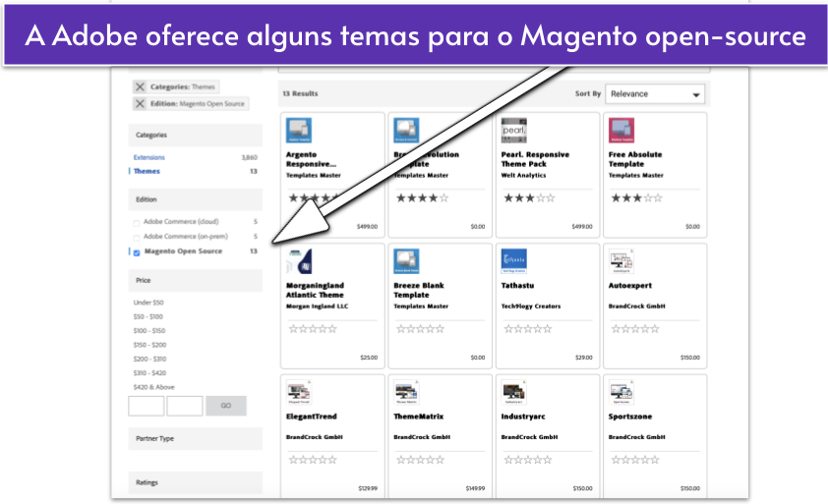This screenshot has width=828, height=504.
Task: Open the Sportszone theme icon
Action: pos(621,392)
